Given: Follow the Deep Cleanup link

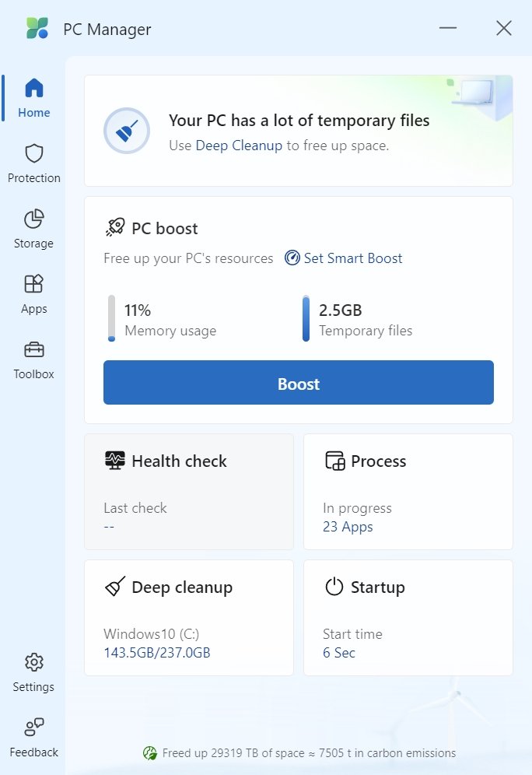Looking at the screenshot, I should tap(239, 146).
